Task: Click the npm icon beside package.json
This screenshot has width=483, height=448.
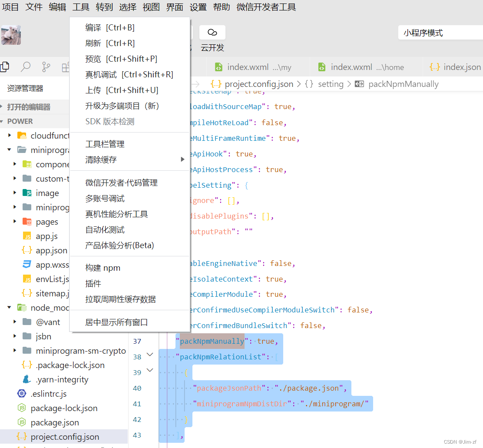Action: pyautogui.click(x=21, y=422)
